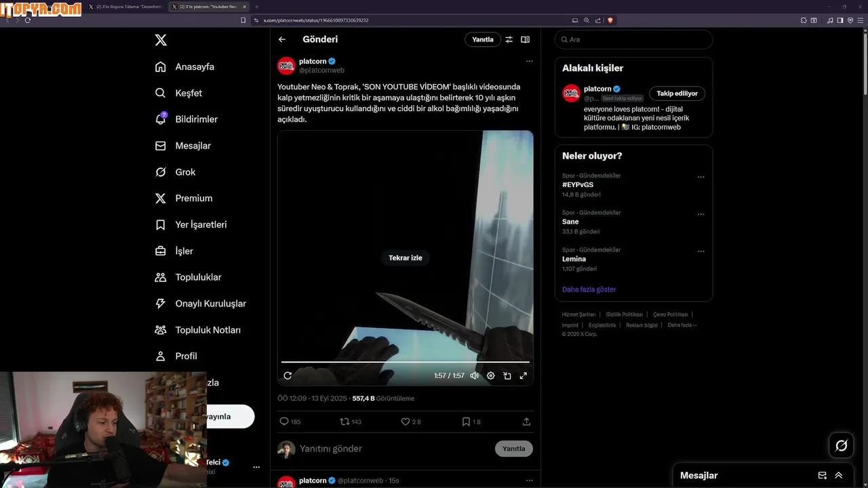The height and width of the screenshot is (488, 868).
Task: Click the share icon on the post
Action: coord(526,422)
